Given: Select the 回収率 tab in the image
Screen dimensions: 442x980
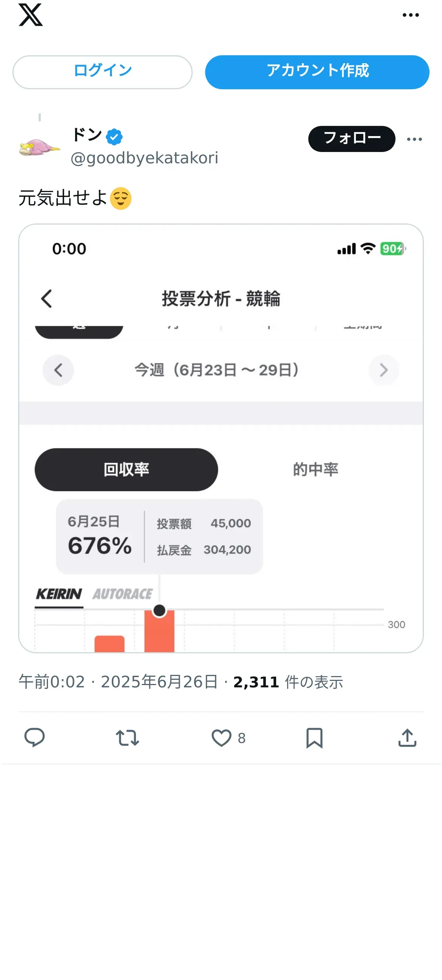Looking at the screenshot, I should pos(126,470).
